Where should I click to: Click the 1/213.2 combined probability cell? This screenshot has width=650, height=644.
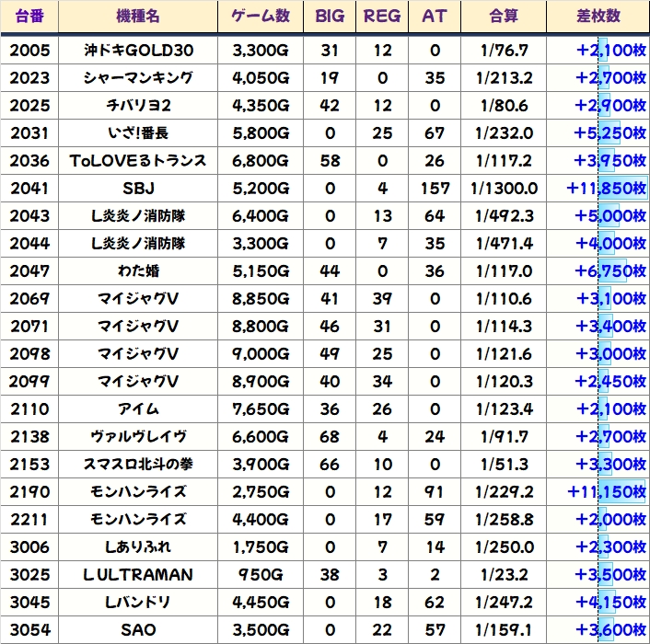[x=504, y=78]
